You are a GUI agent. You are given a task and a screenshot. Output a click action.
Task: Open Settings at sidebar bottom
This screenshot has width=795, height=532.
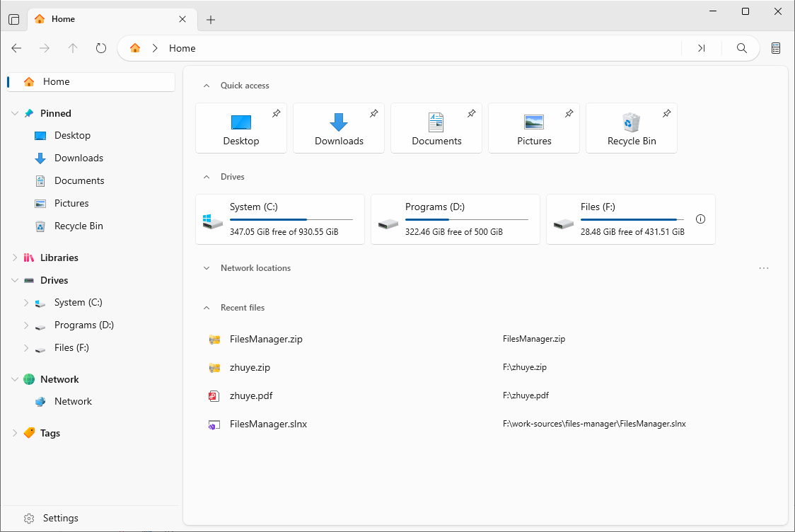coord(60,518)
